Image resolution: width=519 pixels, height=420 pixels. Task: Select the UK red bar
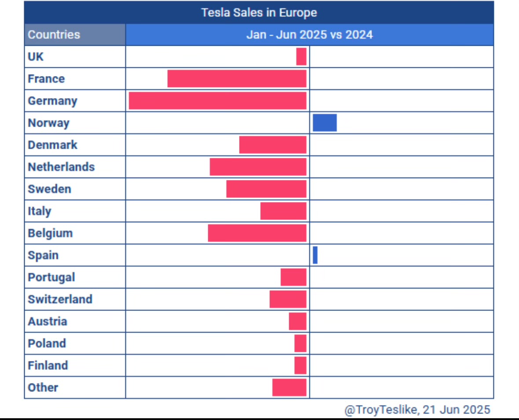pyautogui.click(x=301, y=57)
